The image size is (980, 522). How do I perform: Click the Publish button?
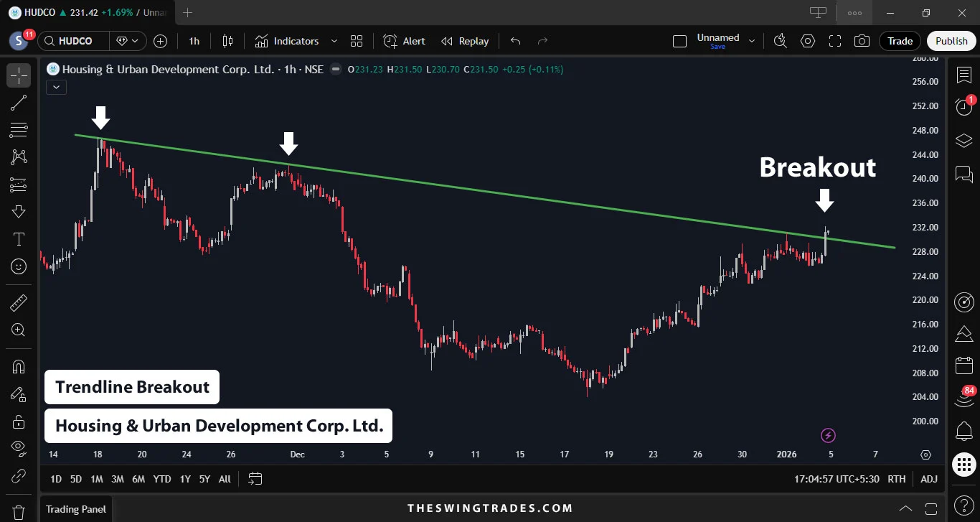[x=951, y=41]
